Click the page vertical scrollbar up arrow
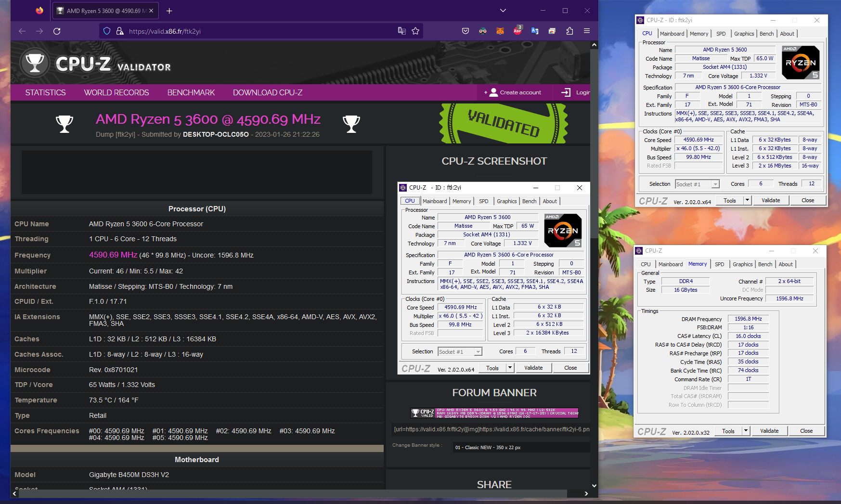 [594, 45]
